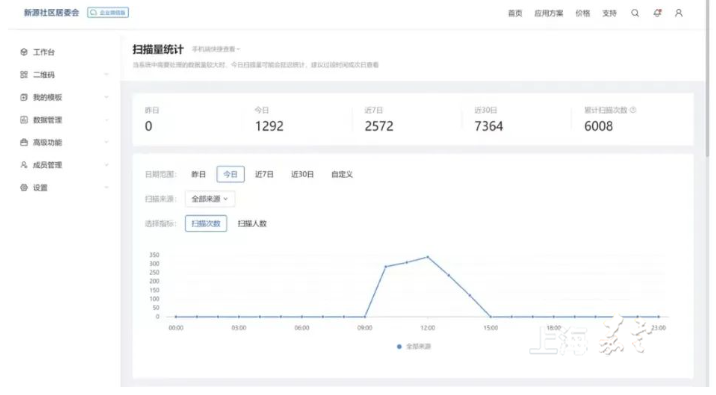Expand the 数据管理 sidebar chevron
Screen dimensions: 716x395
point(106,120)
